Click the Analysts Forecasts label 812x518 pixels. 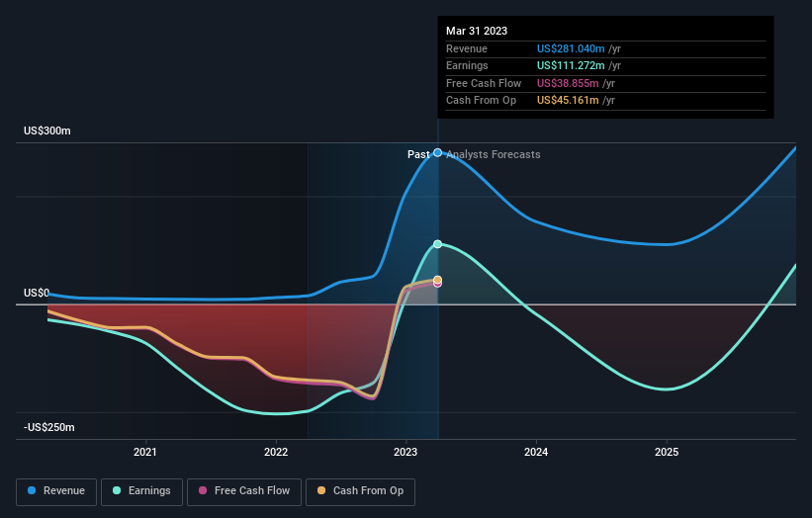pos(493,154)
